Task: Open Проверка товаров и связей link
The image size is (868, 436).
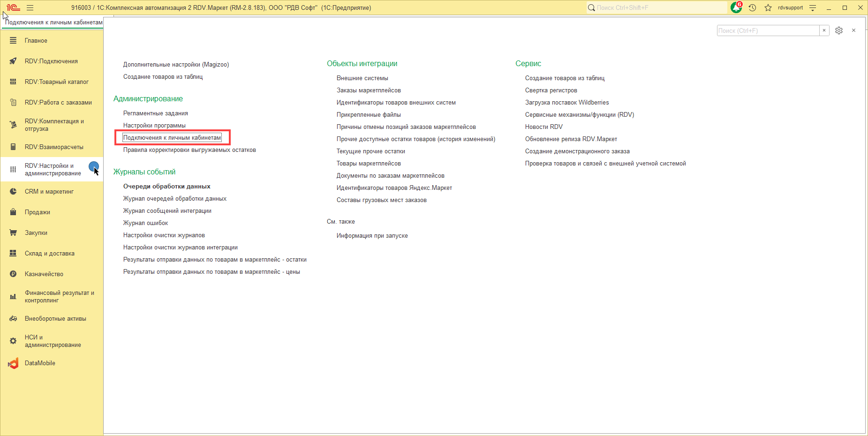Action: (x=605, y=164)
